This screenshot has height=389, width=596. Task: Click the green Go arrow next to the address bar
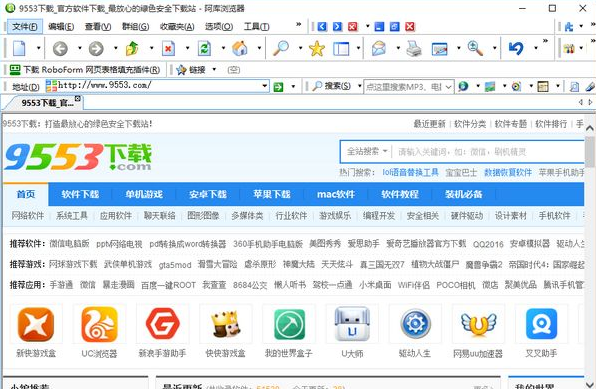[278, 87]
